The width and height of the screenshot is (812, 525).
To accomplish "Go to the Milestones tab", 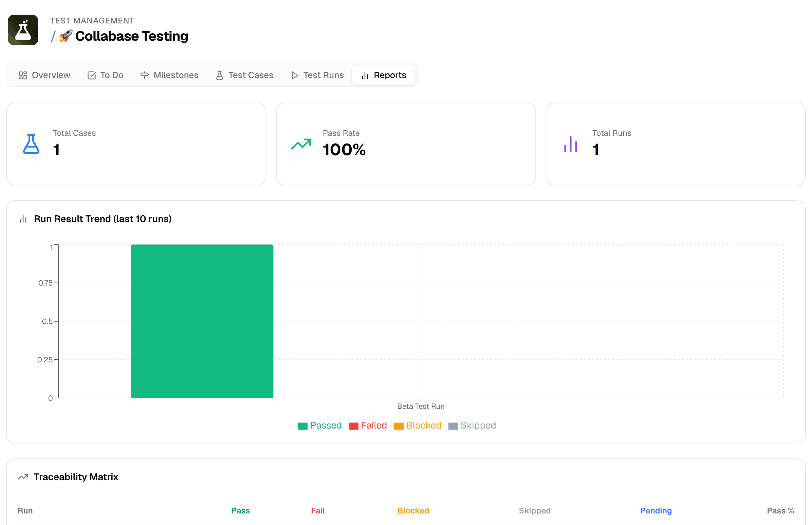I will click(x=169, y=75).
